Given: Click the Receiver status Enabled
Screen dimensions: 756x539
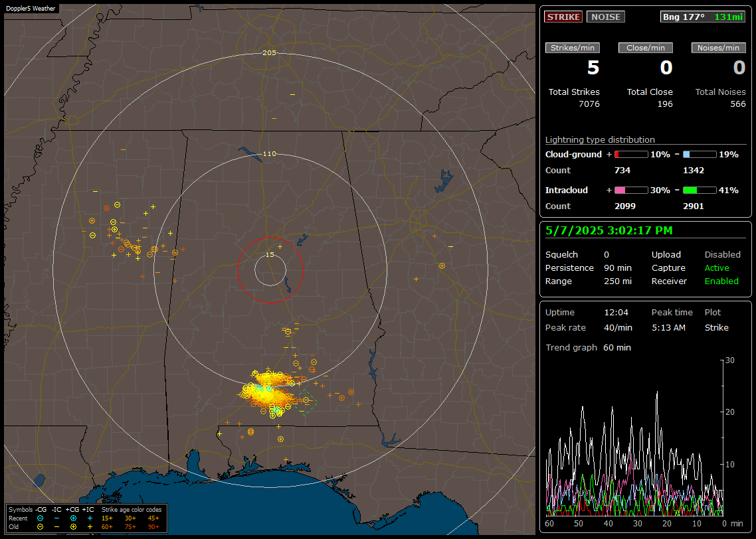Looking at the screenshot, I should point(721,281).
